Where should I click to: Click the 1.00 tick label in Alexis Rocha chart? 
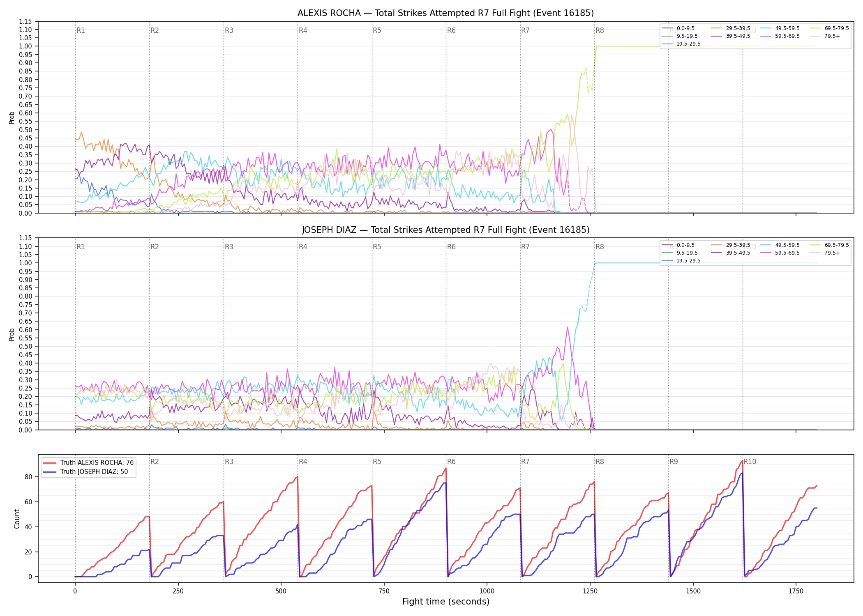click(25, 46)
